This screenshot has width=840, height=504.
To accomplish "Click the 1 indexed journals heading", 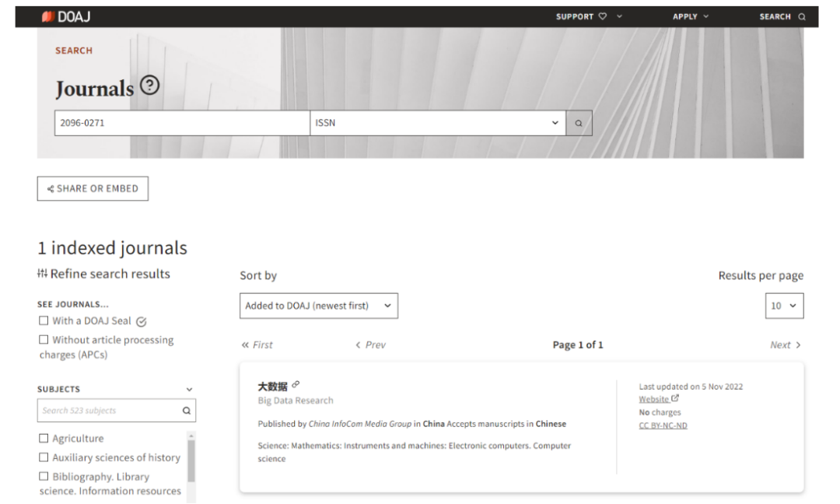I will pyautogui.click(x=113, y=248).
